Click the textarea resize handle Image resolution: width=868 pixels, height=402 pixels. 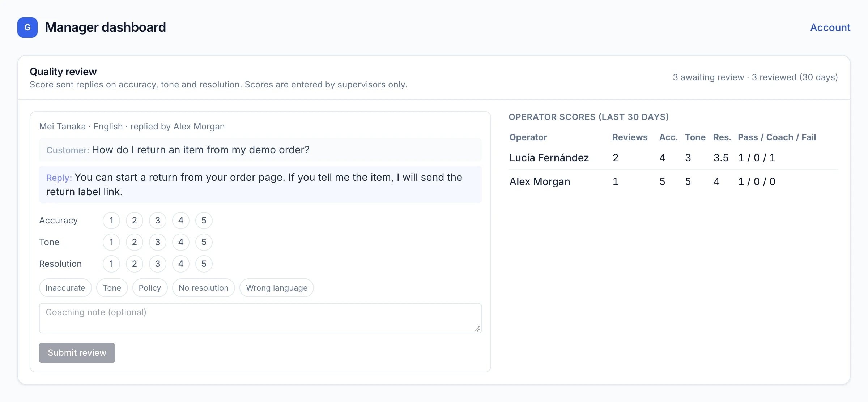[477, 329]
